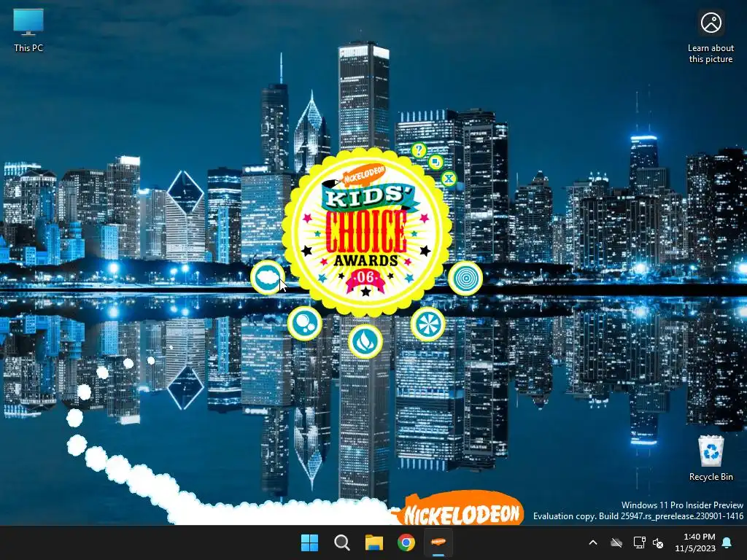This screenshot has width=747, height=560.
Task: Open File Explorer from the taskbar
Action: (374, 542)
